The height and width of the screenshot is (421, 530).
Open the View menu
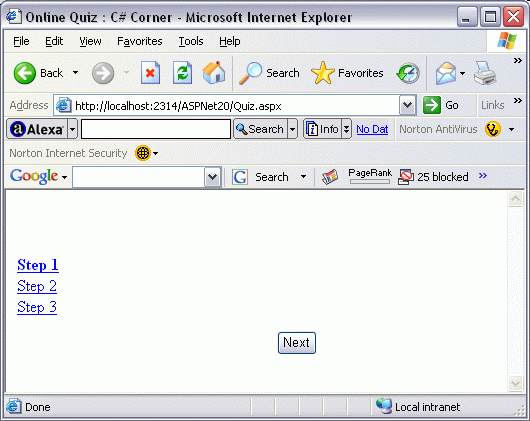pyautogui.click(x=90, y=41)
